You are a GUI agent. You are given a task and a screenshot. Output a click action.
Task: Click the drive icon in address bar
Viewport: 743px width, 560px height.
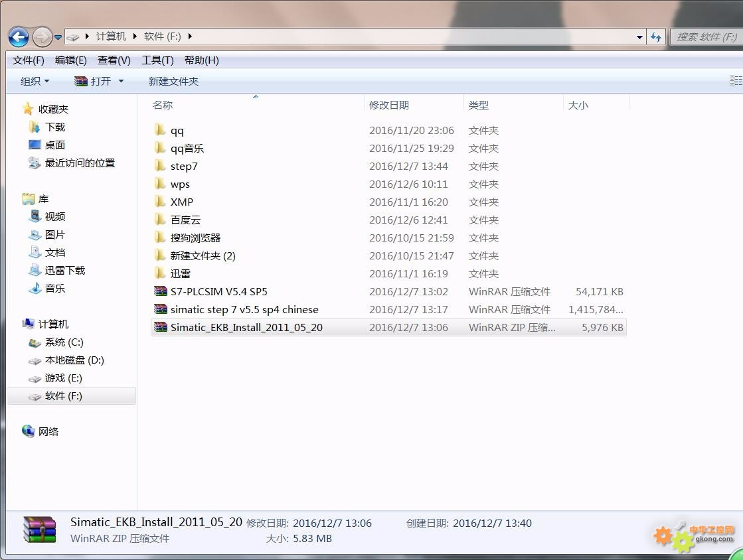[x=72, y=37]
